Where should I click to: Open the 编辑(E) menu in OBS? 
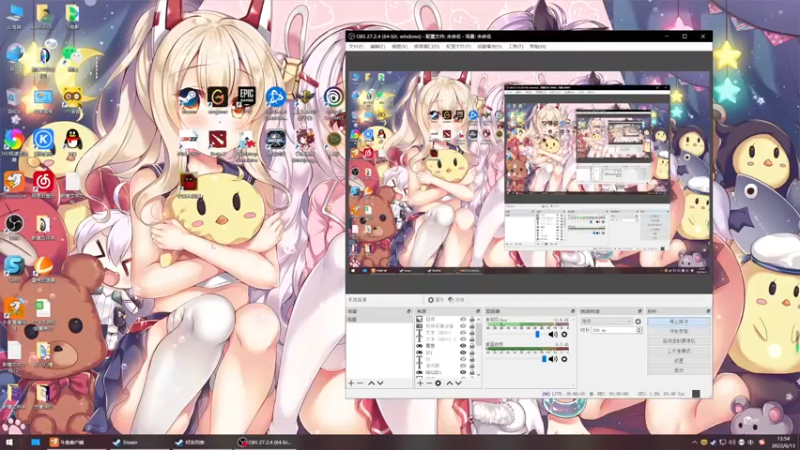pyautogui.click(x=377, y=46)
